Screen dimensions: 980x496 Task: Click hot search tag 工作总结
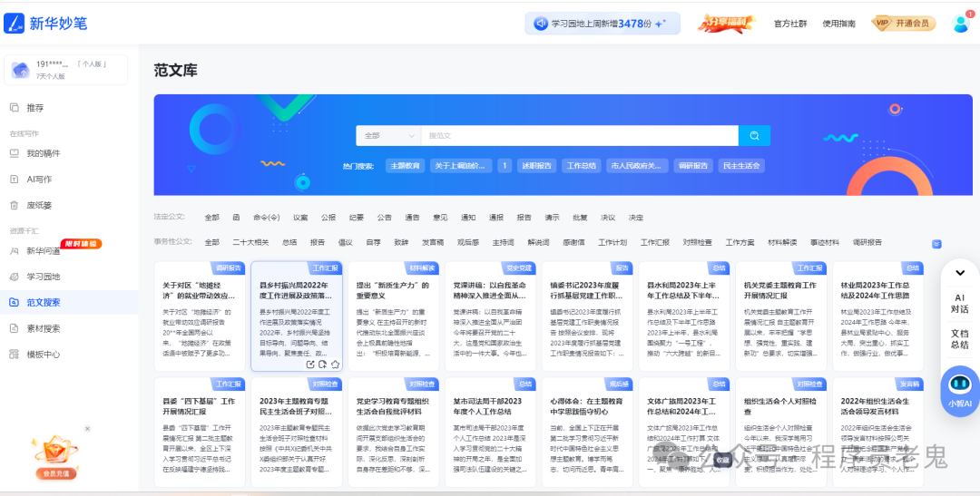[x=582, y=166]
